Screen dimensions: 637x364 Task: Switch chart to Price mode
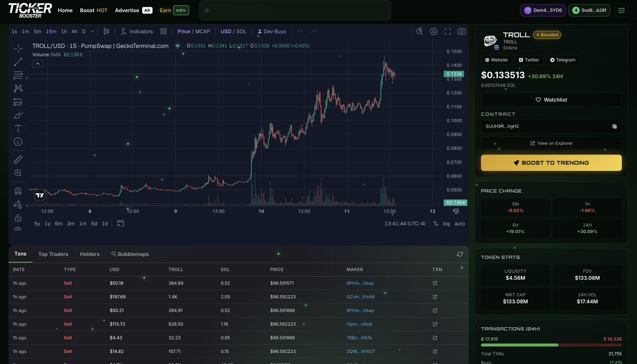[184, 31]
